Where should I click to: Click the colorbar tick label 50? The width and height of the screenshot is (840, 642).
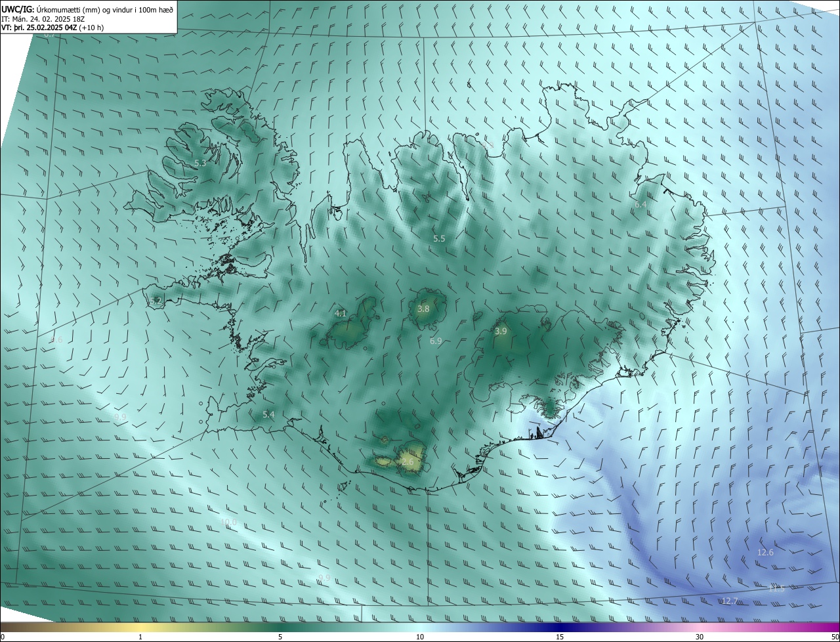click(x=835, y=637)
